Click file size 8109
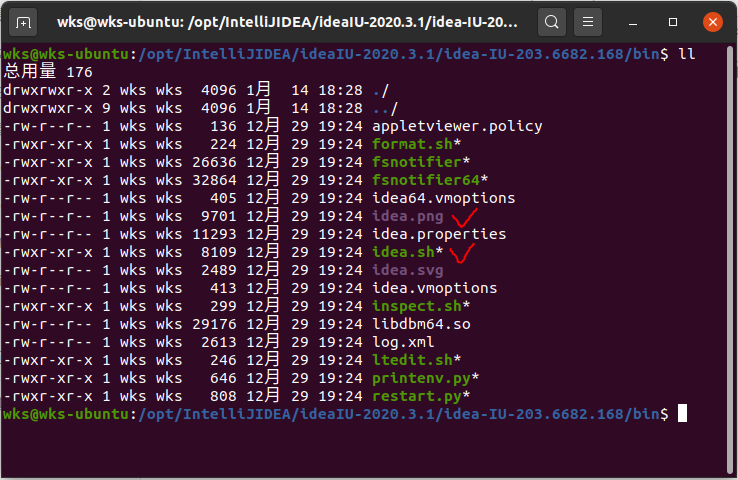This screenshot has height=480, width=738. [x=219, y=252]
